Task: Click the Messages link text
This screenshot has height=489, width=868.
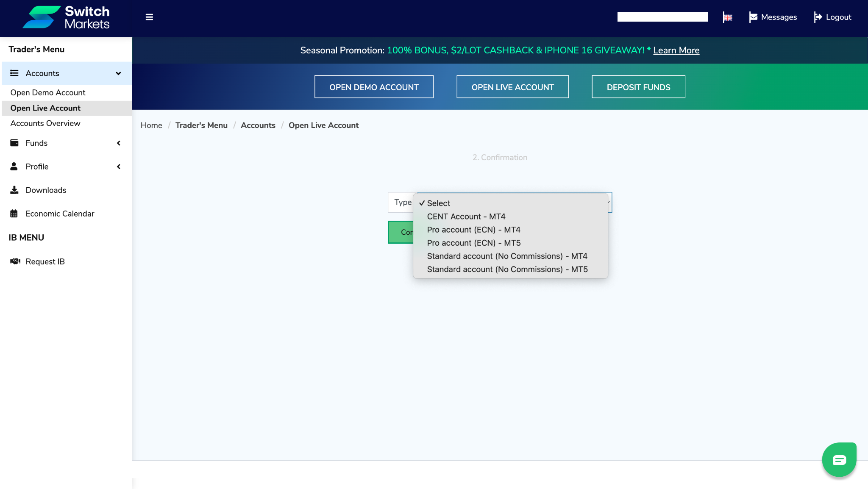Action: point(779,17)
